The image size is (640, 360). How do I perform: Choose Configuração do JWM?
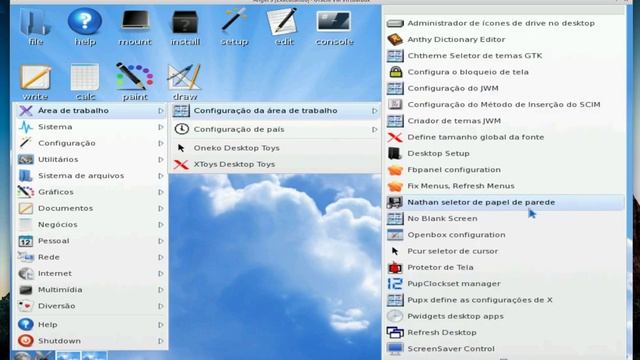coord(504,88)
